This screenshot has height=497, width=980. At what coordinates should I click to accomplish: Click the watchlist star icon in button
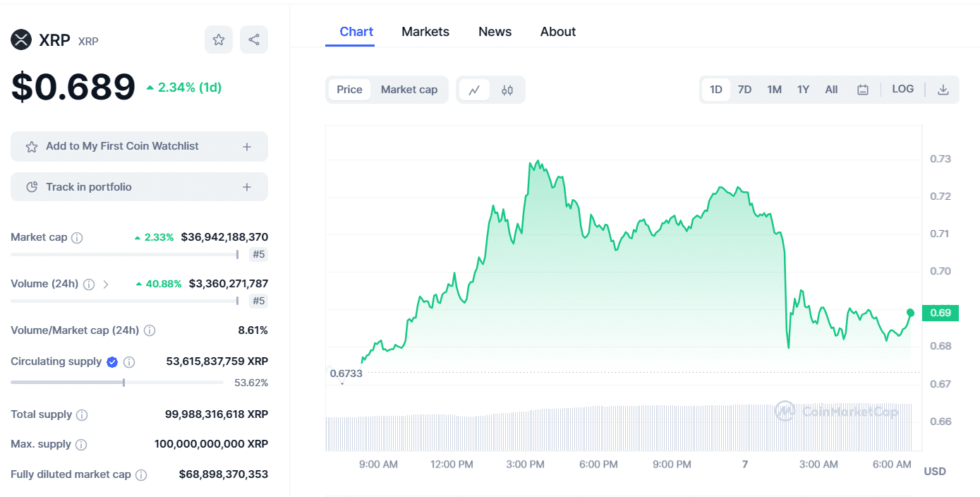tap(32, 147)
